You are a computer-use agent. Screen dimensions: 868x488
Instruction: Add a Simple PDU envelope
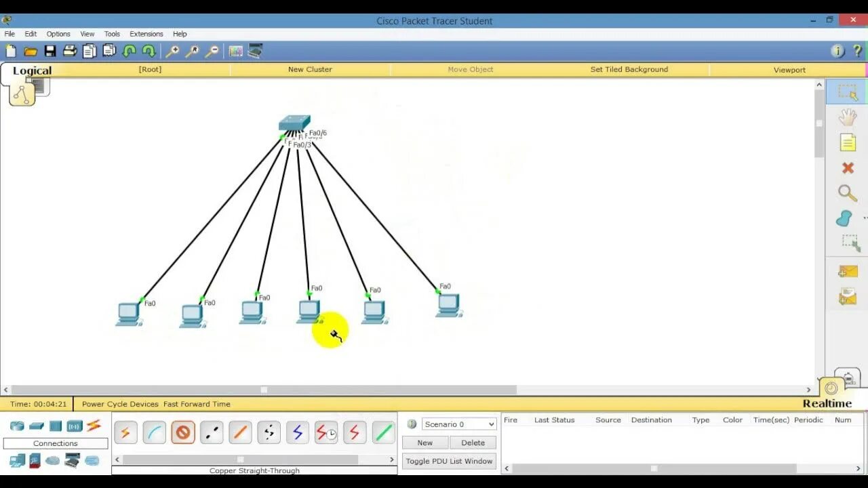pyautogui.click(x=848, y=271)
